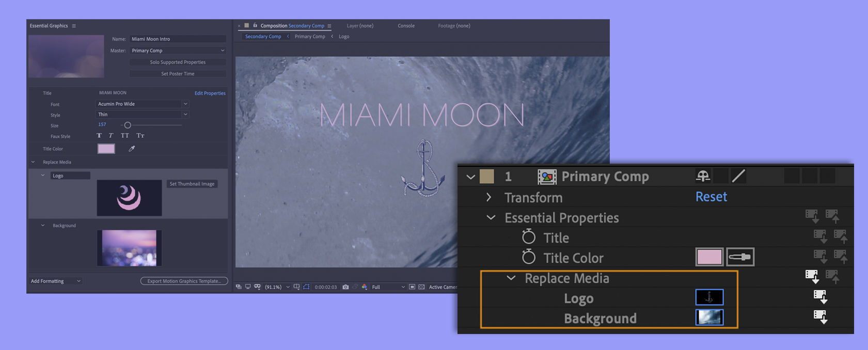The image size is (868, 350).
Task: Click the Set Poster Time button
Action: click(178, 74)
